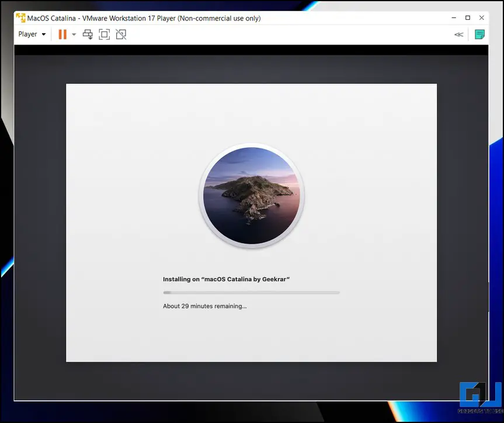
Task: Click "About 29 minutes remaining" text
Action: tap(204, 306)
